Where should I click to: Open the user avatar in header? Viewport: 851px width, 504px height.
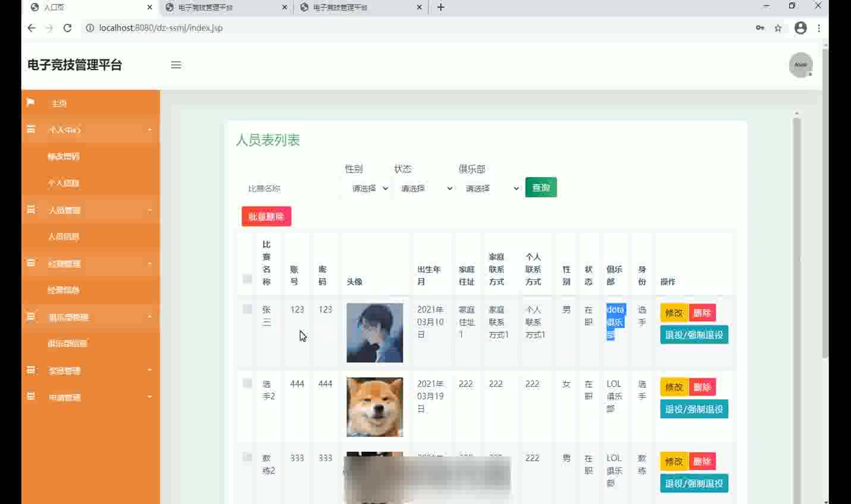pos(800,65)
